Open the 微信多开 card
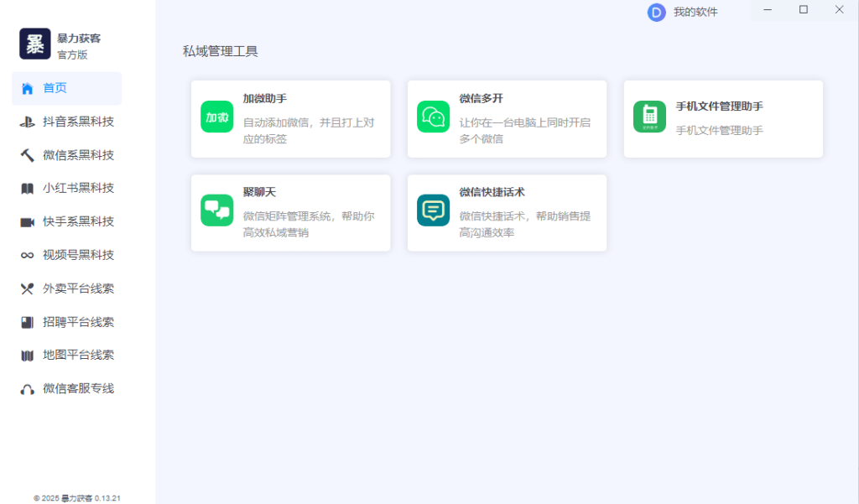 [506, 118]
